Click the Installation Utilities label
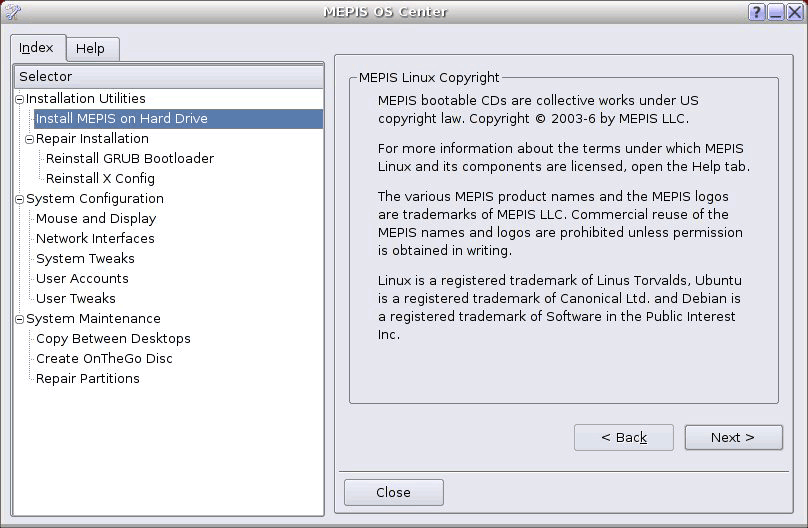The height and width of the screenshot is (528, 808). click(x=86, y=98)
